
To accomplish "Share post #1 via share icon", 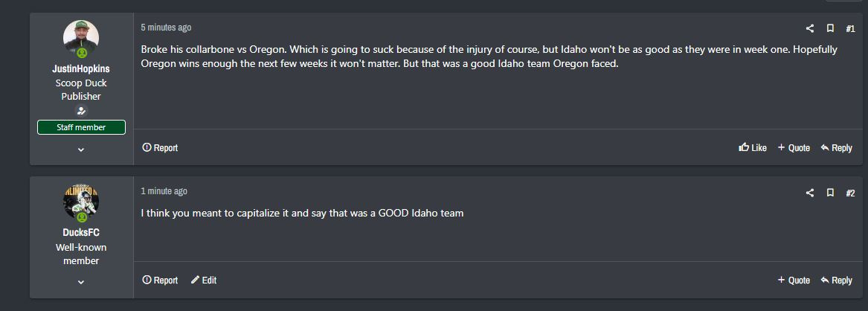I will pyautogui.click(x=810, y=28).
